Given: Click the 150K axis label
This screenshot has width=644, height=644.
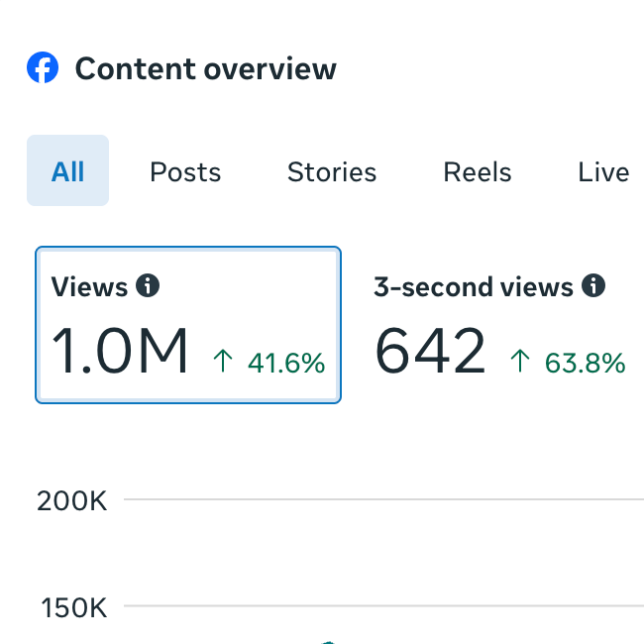Looking at the screenshot, I should (x=74, y=607).
